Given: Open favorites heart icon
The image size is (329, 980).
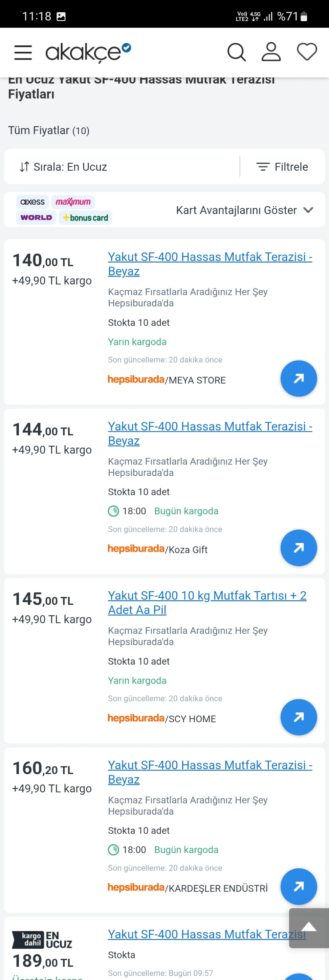Looking at the screenshot, I should [307, 52].
